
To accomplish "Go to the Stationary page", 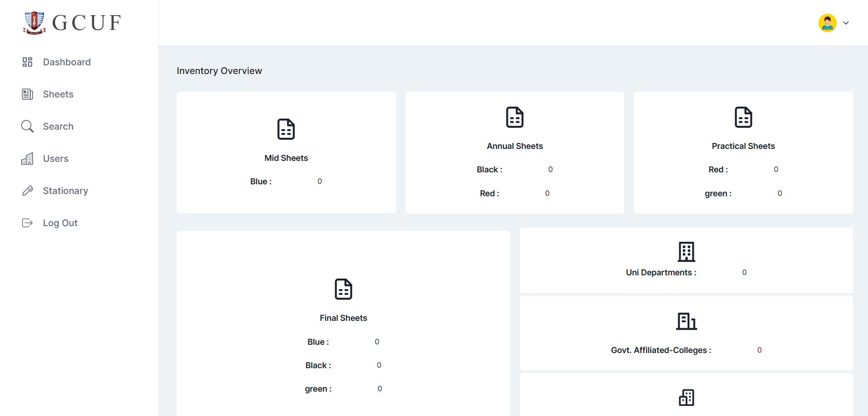I will [65, 191].
